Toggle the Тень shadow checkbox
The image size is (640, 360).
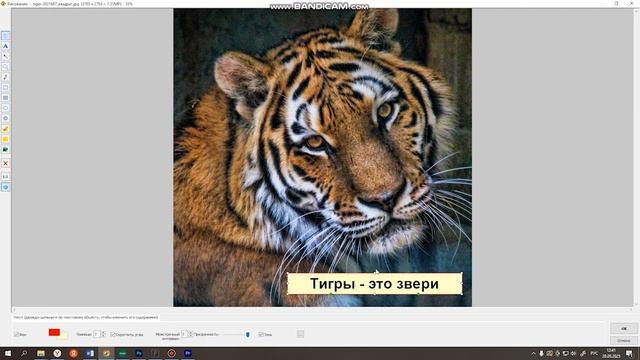(x=261, y=334)
